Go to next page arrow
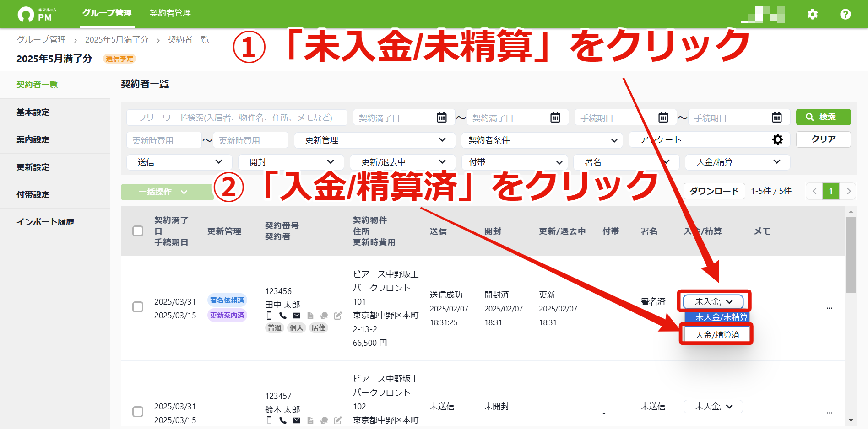 pyautogui.click(x=848, y=191)
